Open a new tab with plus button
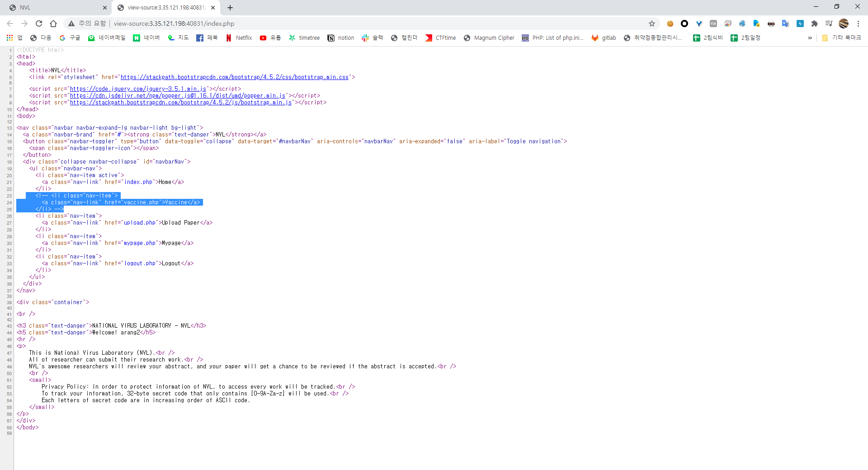 pos(230,8)
